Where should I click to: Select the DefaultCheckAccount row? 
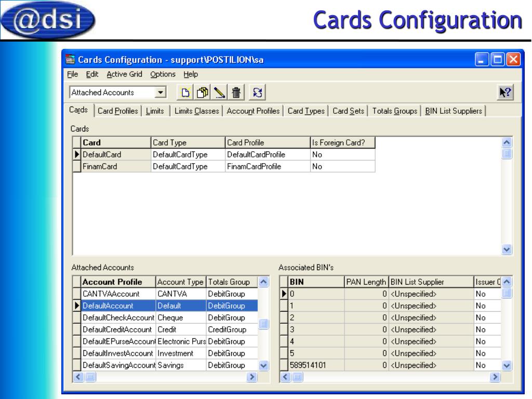pyautogui.click(x=166, y=317)
